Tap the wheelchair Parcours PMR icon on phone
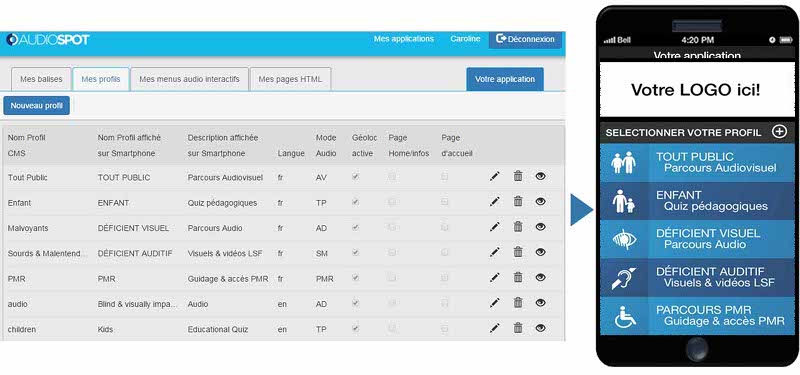800x375 pixels. pyautogui.click(x=624, y=316)
